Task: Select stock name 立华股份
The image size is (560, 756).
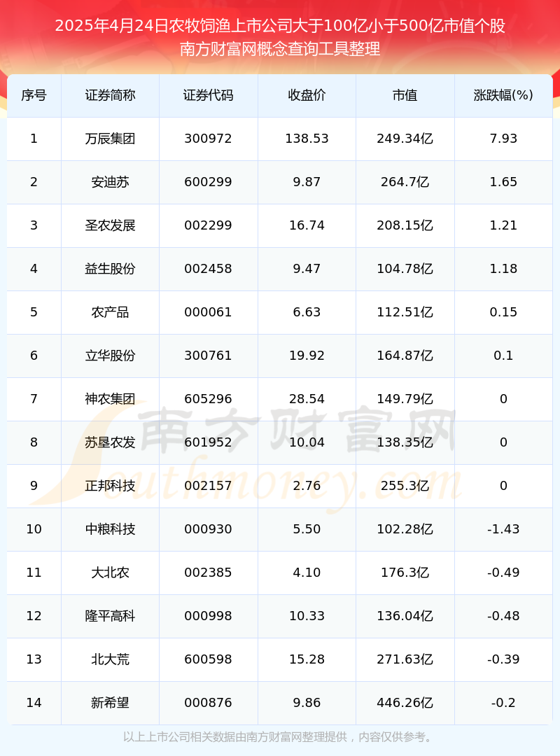Action: pos(110,356)
